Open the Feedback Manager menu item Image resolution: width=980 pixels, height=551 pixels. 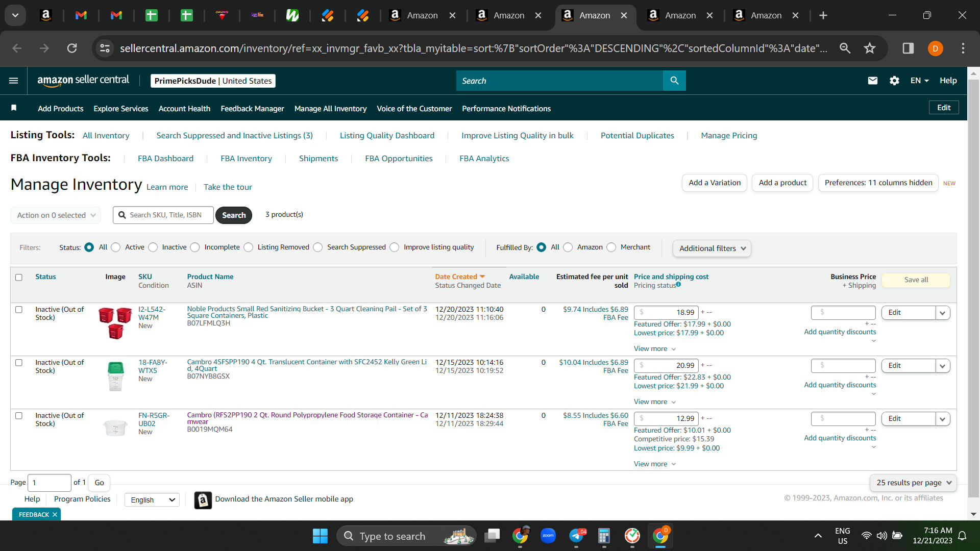[252, 109]
